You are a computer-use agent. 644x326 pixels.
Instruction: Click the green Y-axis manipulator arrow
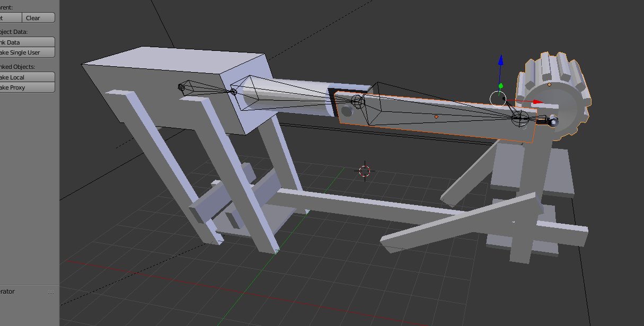[500, 85]
